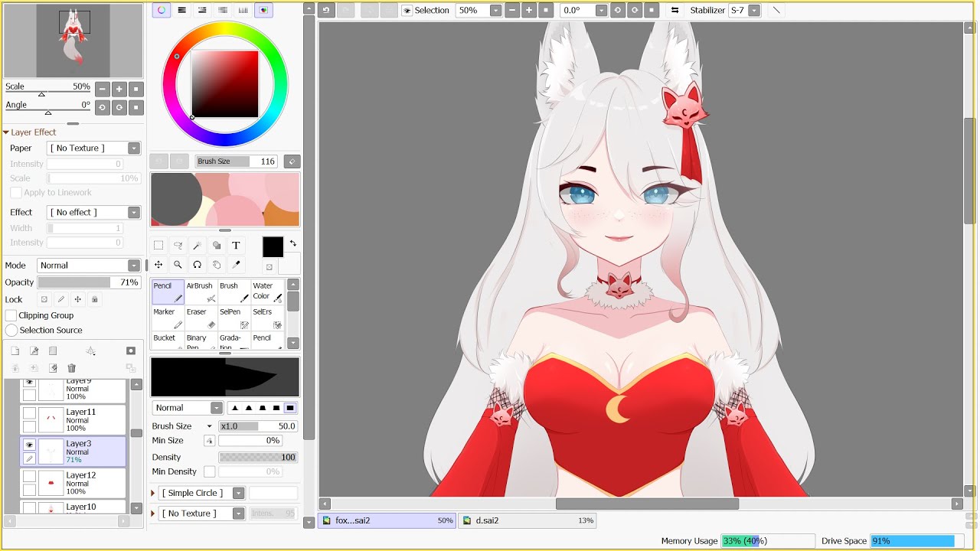980x551 pixels.
Task: Show Layer12 by clicking its visibility box
Action: click(x=29, y=477)
